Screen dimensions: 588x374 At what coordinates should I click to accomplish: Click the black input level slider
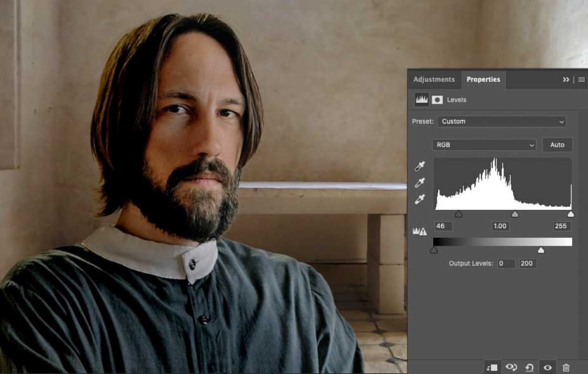(x=458, y=214)
